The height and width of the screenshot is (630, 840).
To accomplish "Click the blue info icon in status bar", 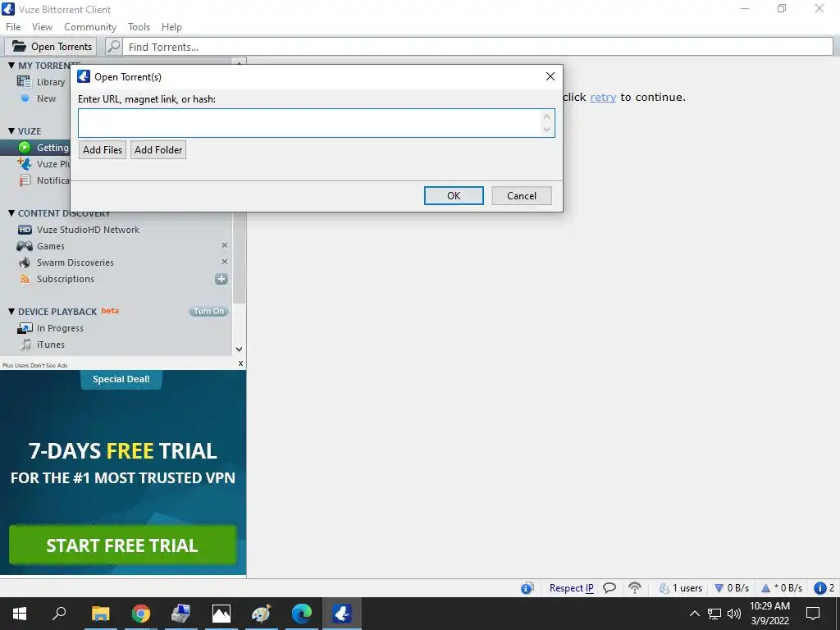I will pyautogui.click(x=819, y=588).
